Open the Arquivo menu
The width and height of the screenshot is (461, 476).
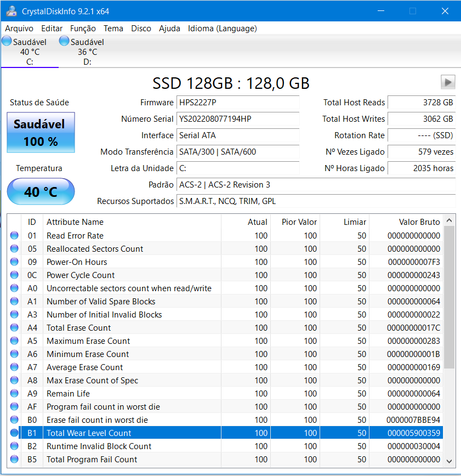[x=19, y=29]
